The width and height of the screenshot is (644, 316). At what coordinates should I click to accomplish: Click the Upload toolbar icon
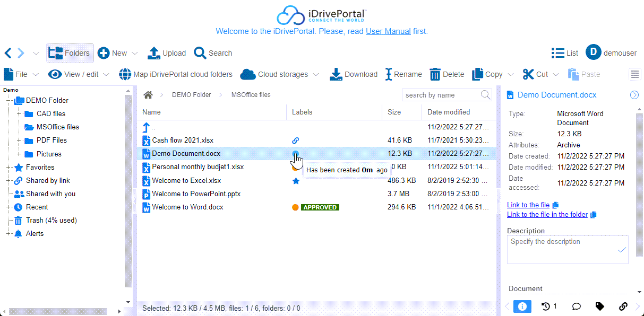point(153,53)
